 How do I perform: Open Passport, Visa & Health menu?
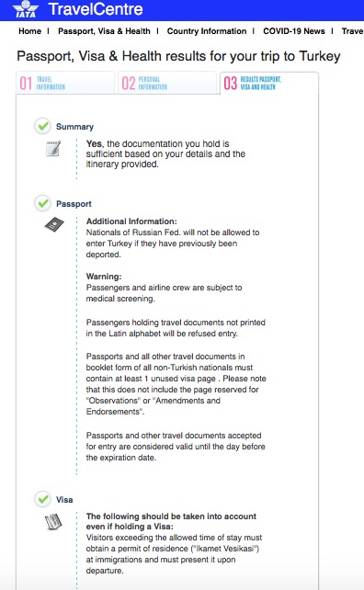pyautogui.click(x=104, y=31)
